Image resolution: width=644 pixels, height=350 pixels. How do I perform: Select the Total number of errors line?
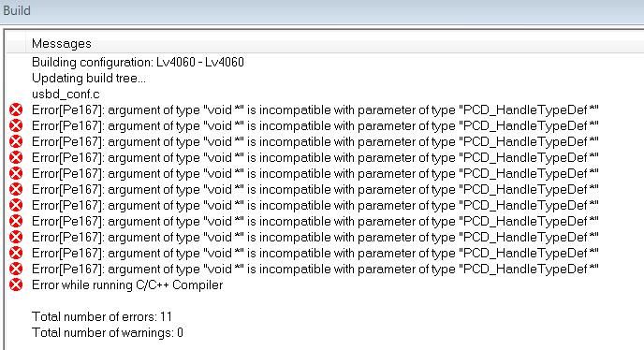(x=102, y=316)
